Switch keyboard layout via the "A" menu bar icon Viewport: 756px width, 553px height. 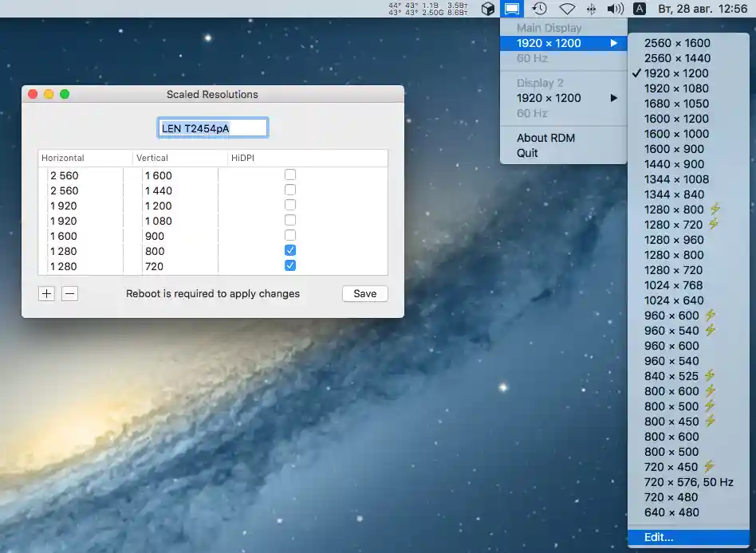coord(639,9)
